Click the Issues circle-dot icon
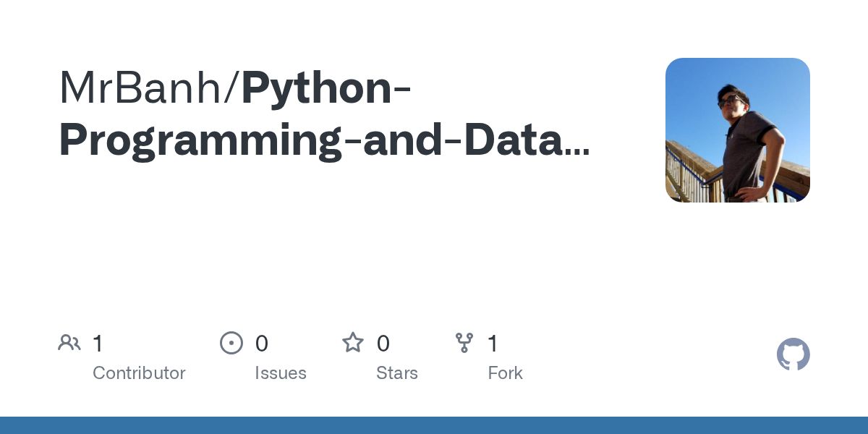 (x=231, y=343)
